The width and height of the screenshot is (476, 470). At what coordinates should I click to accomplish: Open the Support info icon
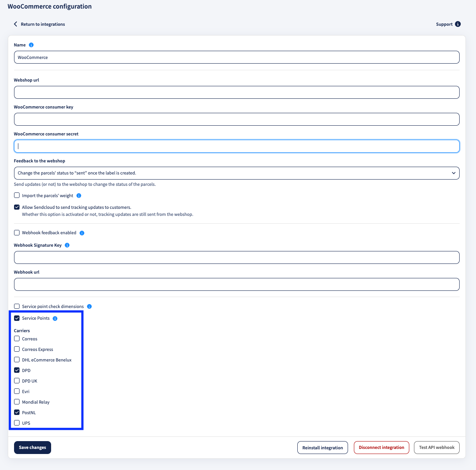point(458,24)
